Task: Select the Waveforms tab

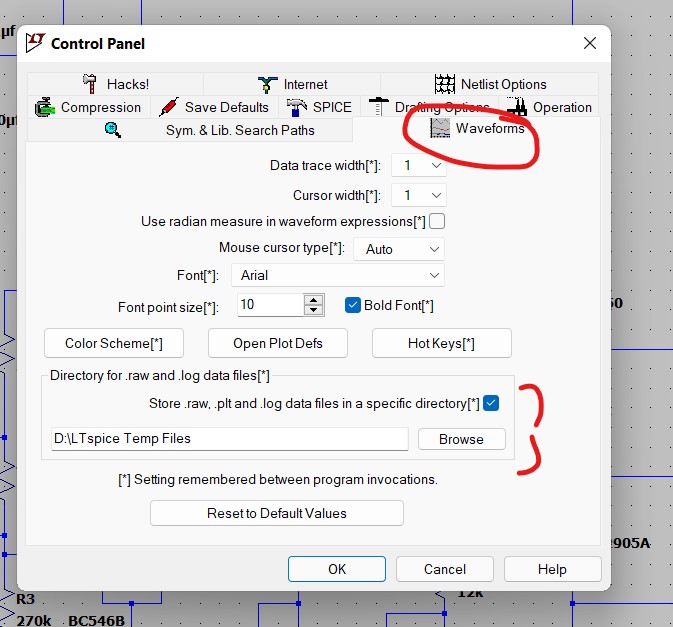Action: point(476,128)
